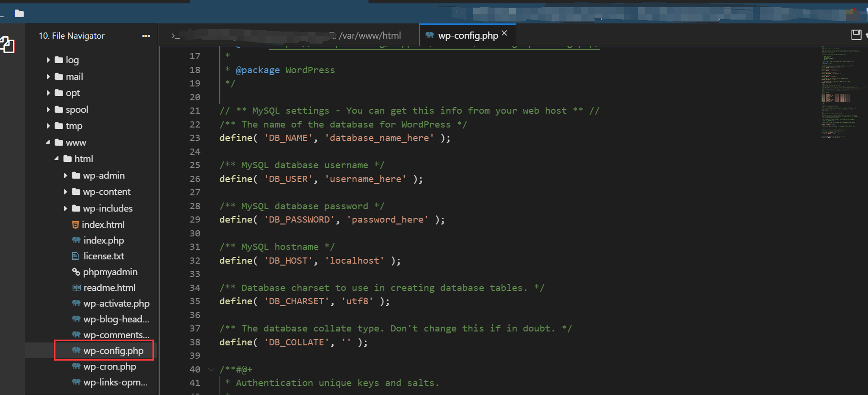Click the PHP icon beside index.php
The width and height of the screenshot is (868, 395).
(x=76, y=240)
